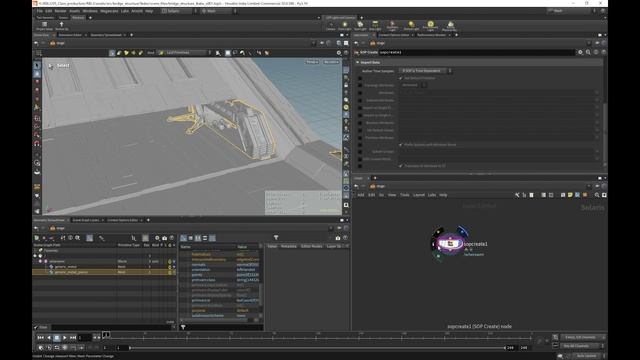Open the File menu

(40, 11)
